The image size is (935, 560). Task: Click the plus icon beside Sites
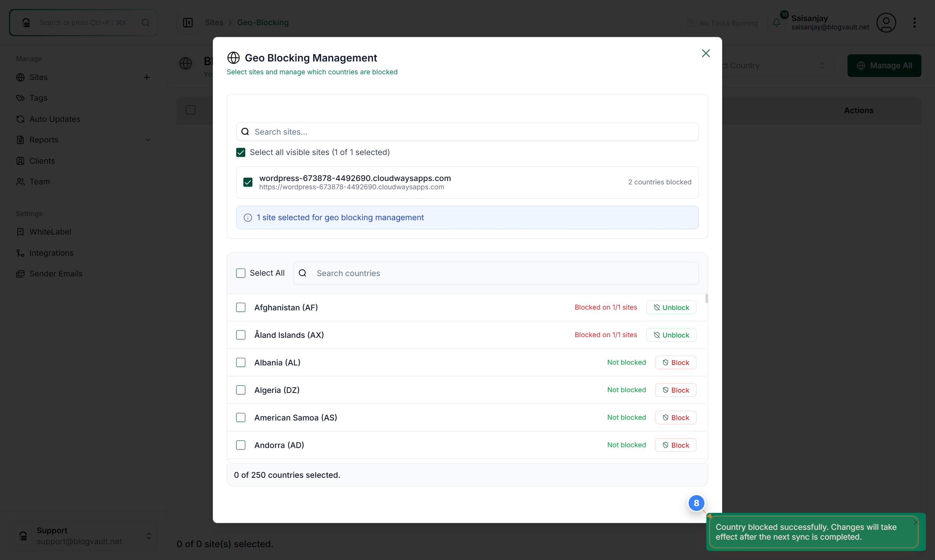click(x=147, y=77)
